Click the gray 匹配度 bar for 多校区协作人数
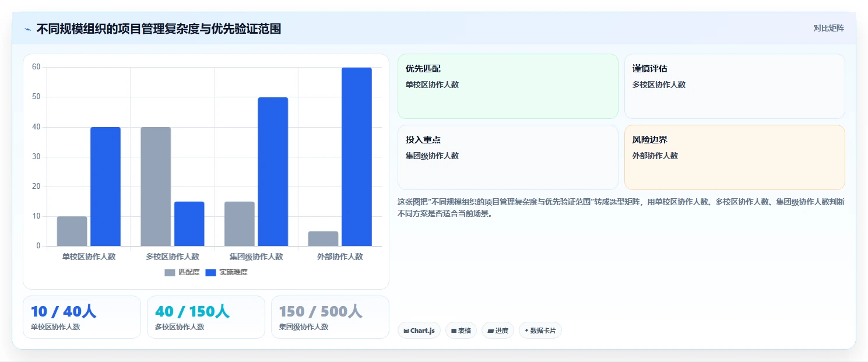 coord(156,187)
